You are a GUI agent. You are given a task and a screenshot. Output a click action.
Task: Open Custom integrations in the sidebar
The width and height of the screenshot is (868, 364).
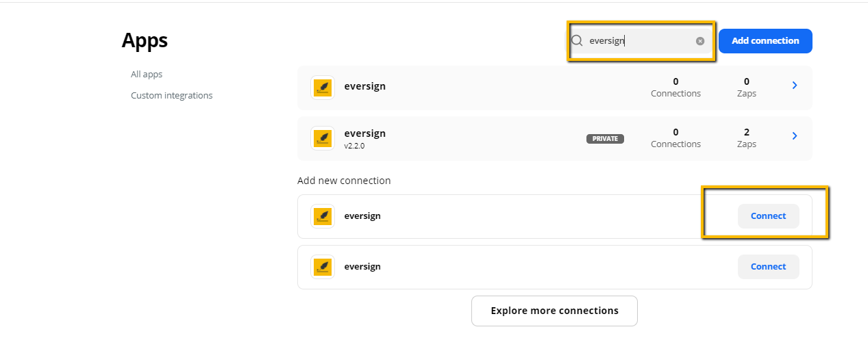point(172,95)
